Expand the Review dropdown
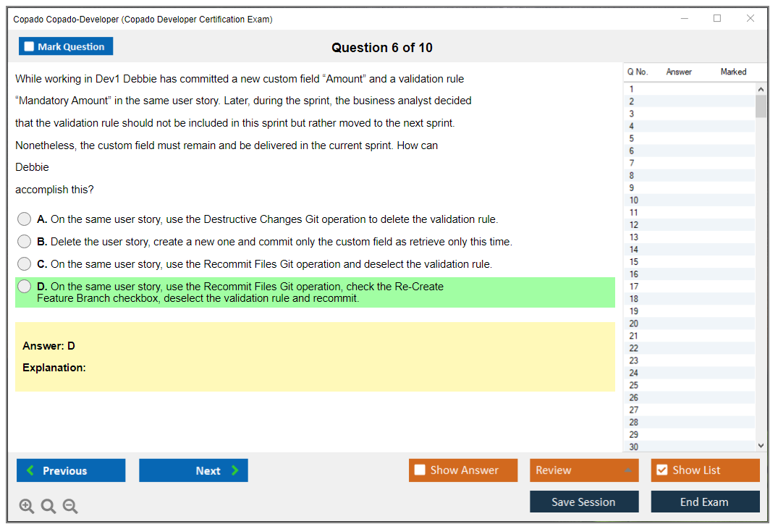 click(627, 470)
